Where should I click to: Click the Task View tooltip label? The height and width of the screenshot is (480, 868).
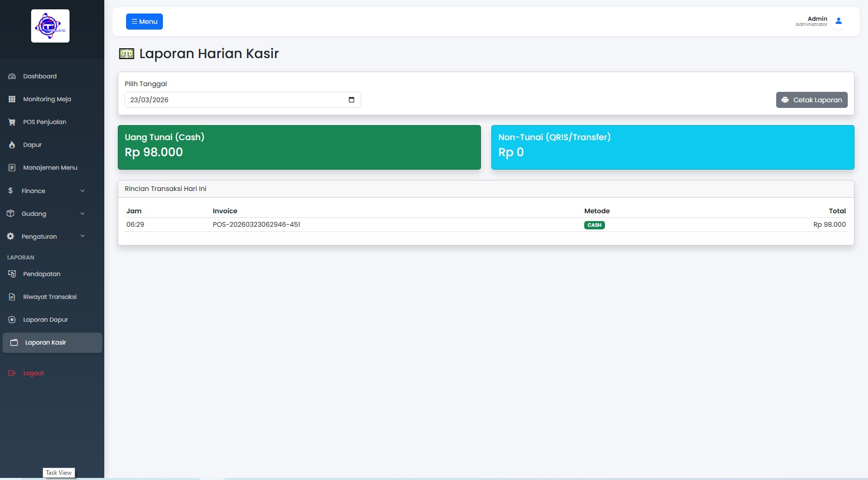59,473
